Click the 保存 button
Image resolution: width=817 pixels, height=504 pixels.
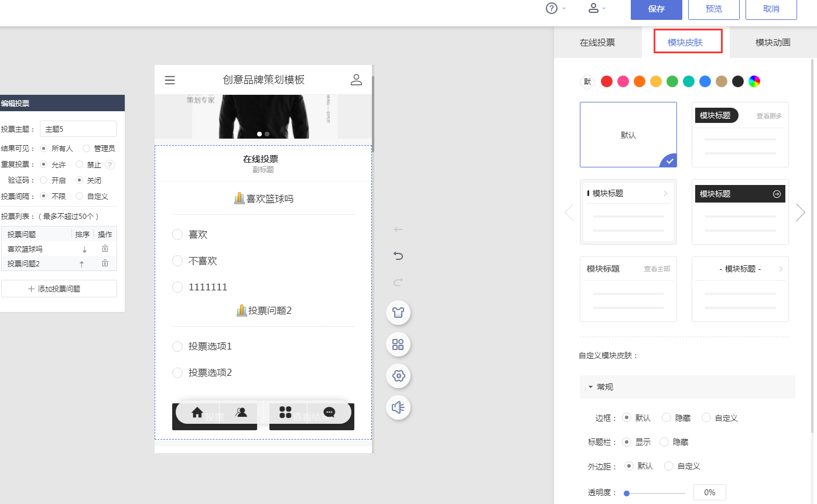(656, 9)
